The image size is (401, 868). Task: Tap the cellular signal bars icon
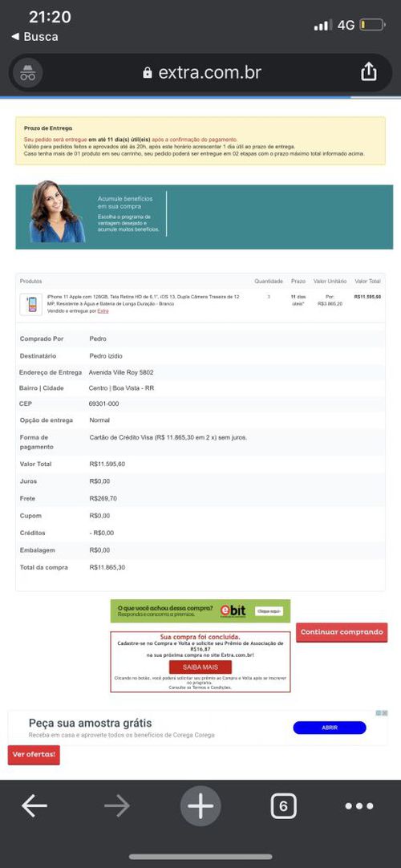[323, 26]
